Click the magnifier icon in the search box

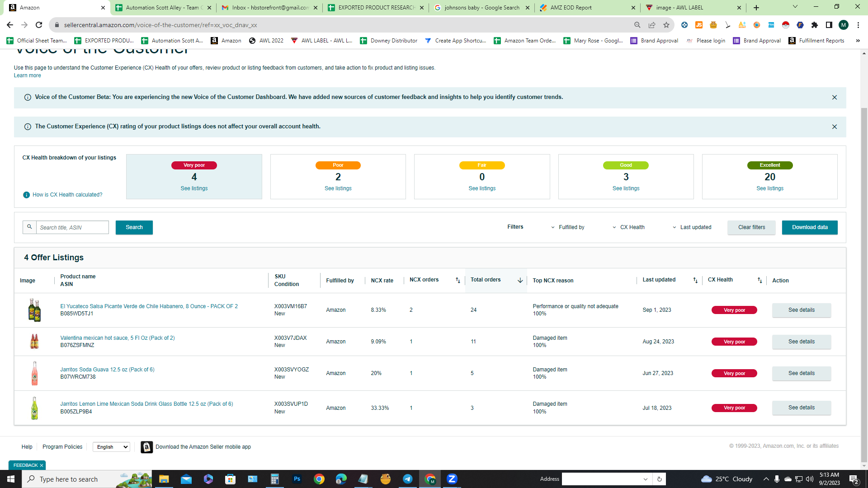tap(29, 227)
